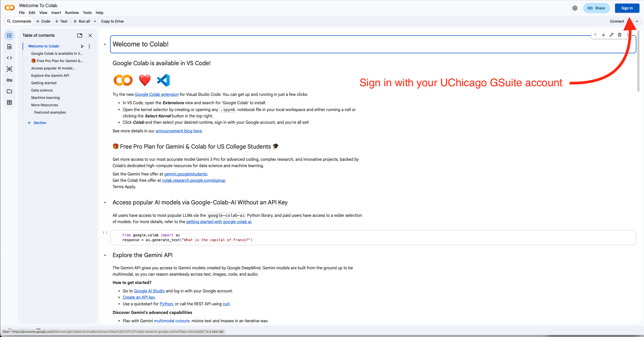Open the Runtime menu
644x337 pixels.
72,13
